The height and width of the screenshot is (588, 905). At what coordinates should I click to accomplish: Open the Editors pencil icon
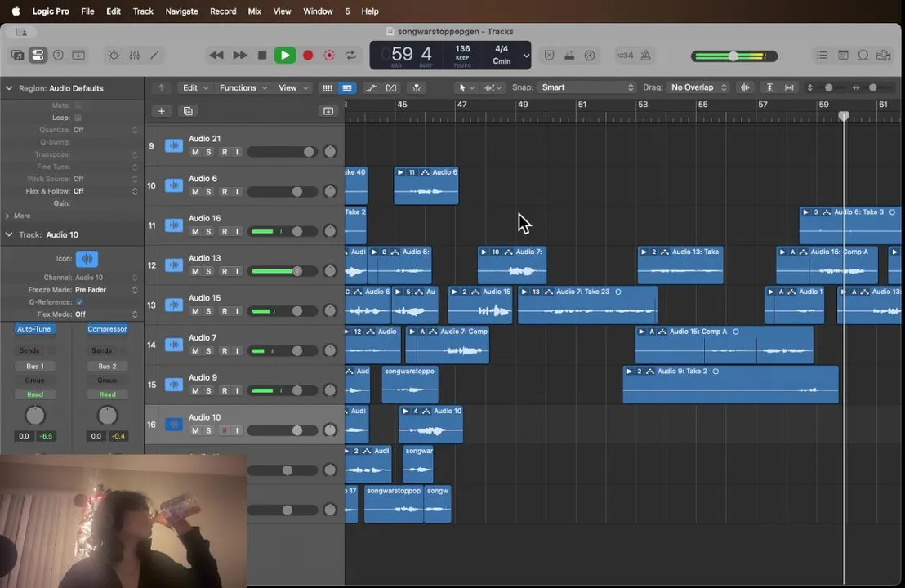pos(154,56)
